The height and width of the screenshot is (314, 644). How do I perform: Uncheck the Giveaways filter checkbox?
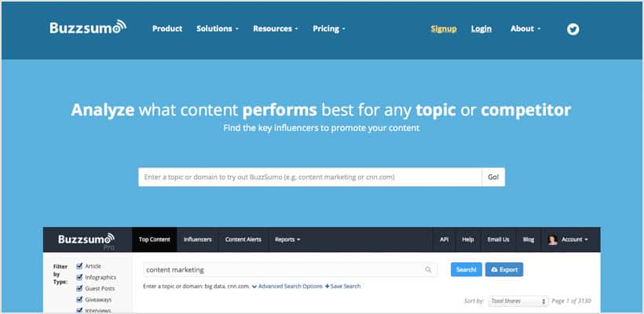click(79, 299)
